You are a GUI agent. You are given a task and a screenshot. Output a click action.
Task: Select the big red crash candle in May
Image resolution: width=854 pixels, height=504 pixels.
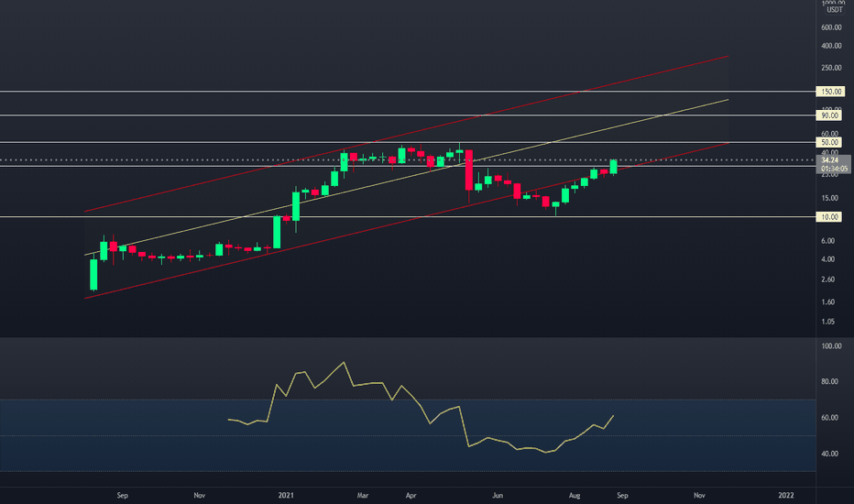click(468, 170)
